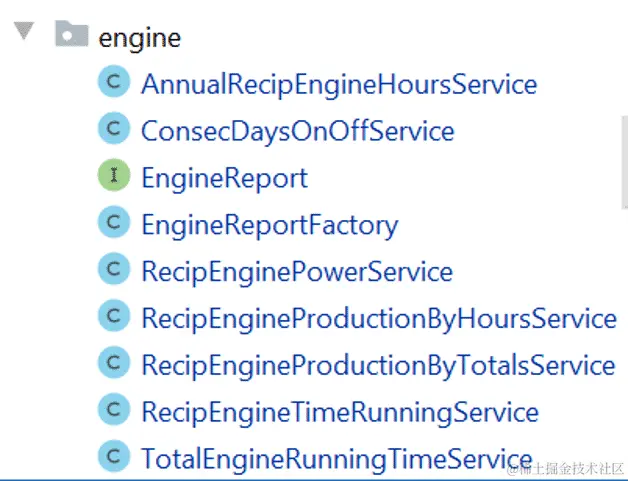
Task: Open RecipEngineProductionByTotalsService class
Action: click(378, 366)
